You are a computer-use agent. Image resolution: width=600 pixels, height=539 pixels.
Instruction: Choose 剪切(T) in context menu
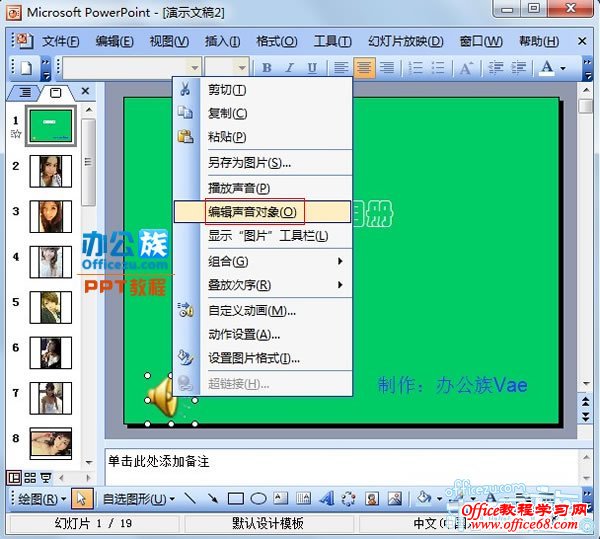click(262, 90)
